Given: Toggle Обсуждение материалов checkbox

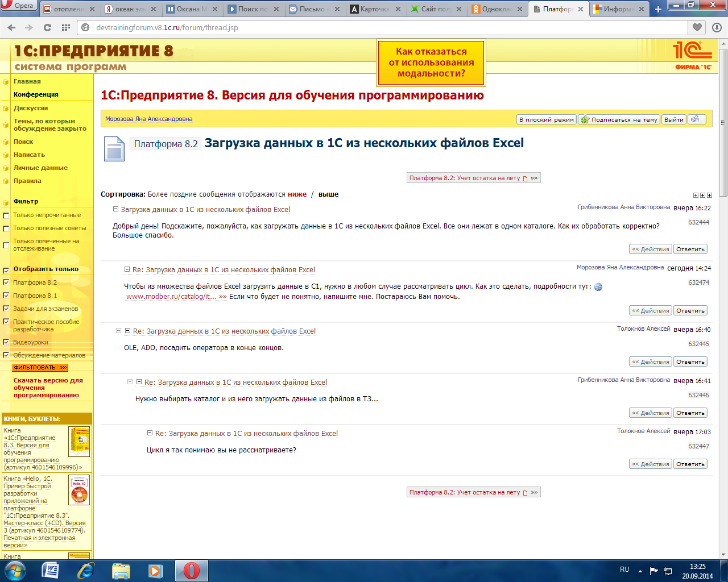Looking at the screenshot, I should [x=6, y=355].
